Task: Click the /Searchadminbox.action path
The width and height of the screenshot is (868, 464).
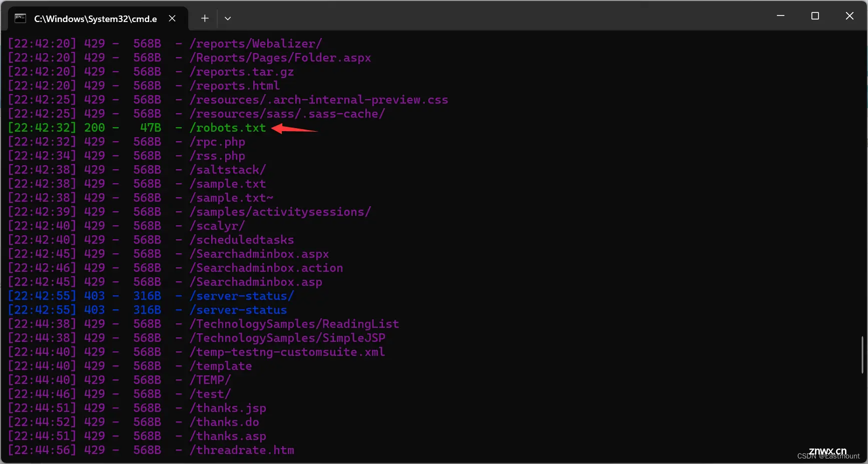Action: 266,268
